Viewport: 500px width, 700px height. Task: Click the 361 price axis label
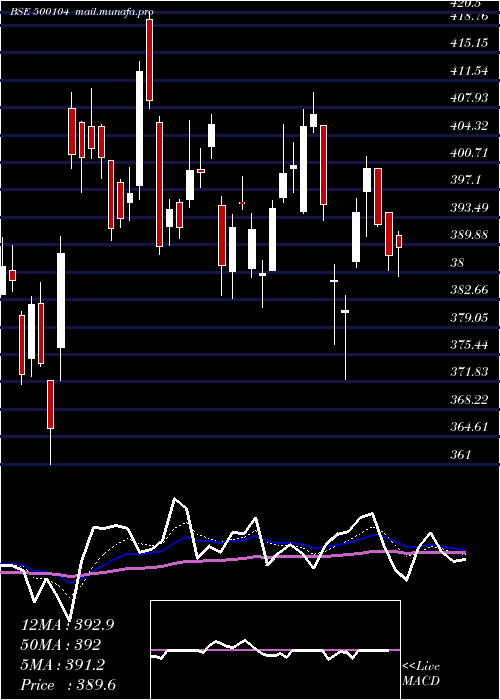point(461,454)
